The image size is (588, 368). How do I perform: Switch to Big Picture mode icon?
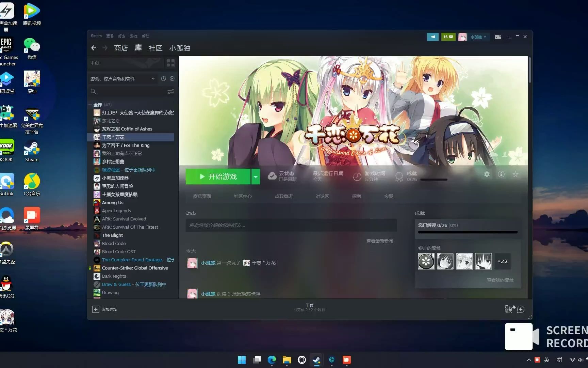(498, 37)
